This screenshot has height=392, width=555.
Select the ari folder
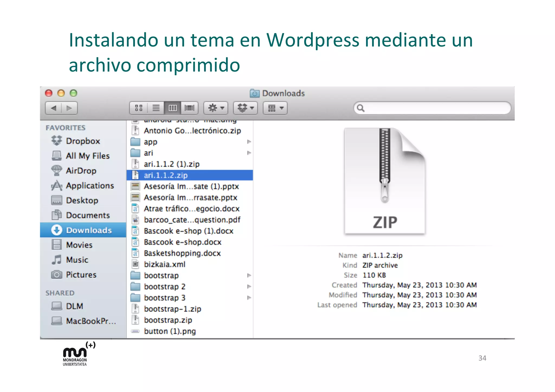[x=190, y=153]
